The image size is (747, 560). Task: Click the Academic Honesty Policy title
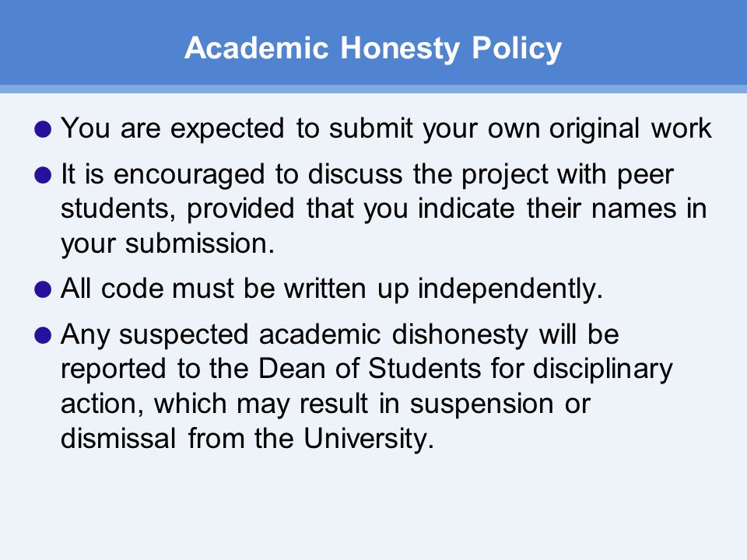point(373,48)
